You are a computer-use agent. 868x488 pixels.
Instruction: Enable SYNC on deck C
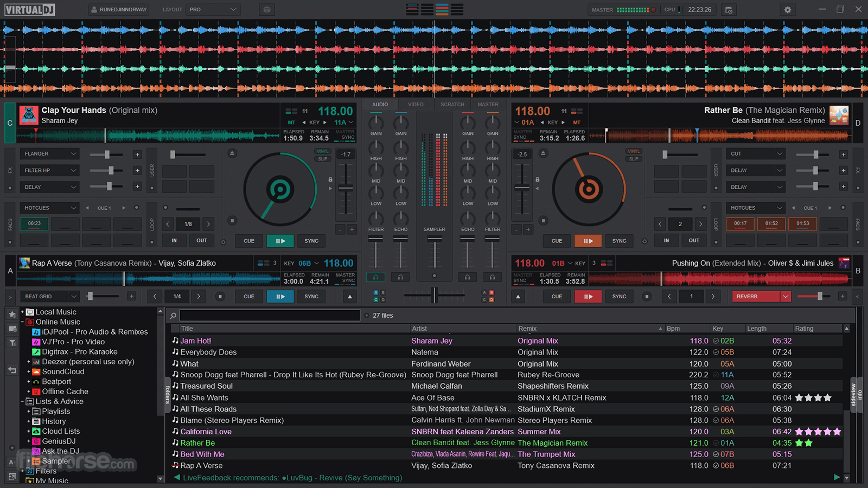coord(311,241)
